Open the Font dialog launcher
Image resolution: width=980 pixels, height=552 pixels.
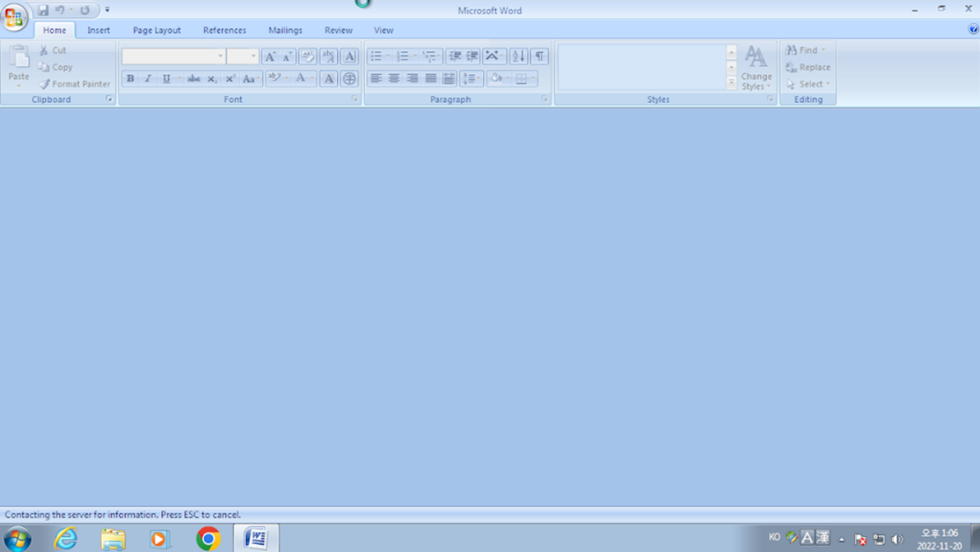point(355,99)
